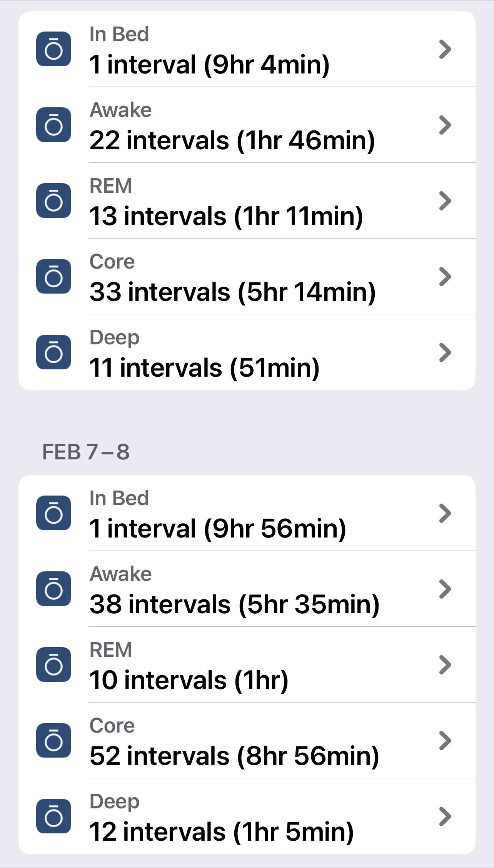Tap the Oura icon beside In Bed 9hr 4min
This screenshot has width=494, height=868.
[x=53, y=49]
